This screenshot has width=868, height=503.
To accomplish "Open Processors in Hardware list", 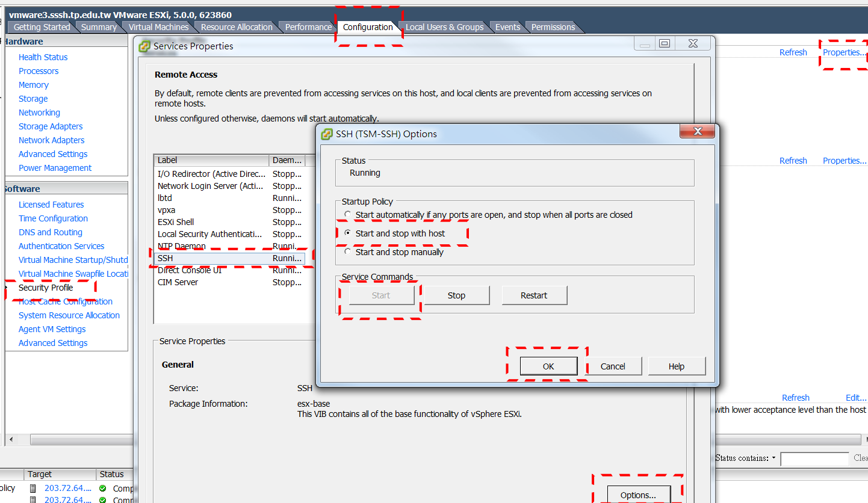I will [x=39, y=71].
